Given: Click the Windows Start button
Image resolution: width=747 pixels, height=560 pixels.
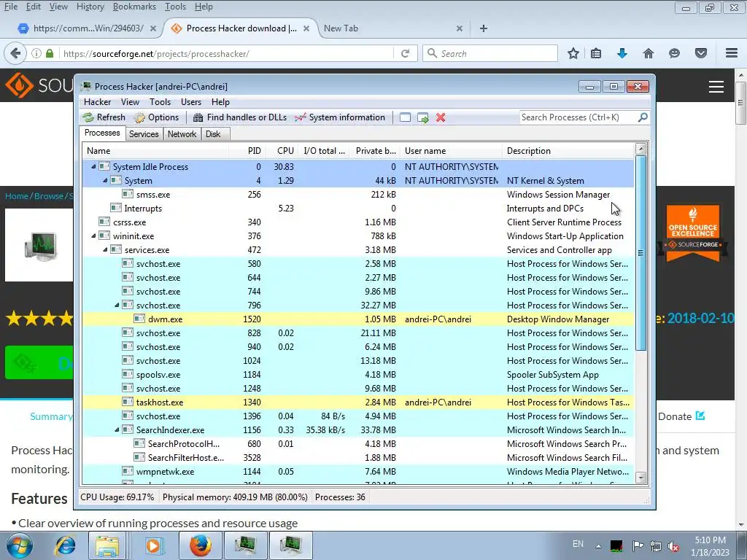Looking at the screenshot, I should click(20, 545).
